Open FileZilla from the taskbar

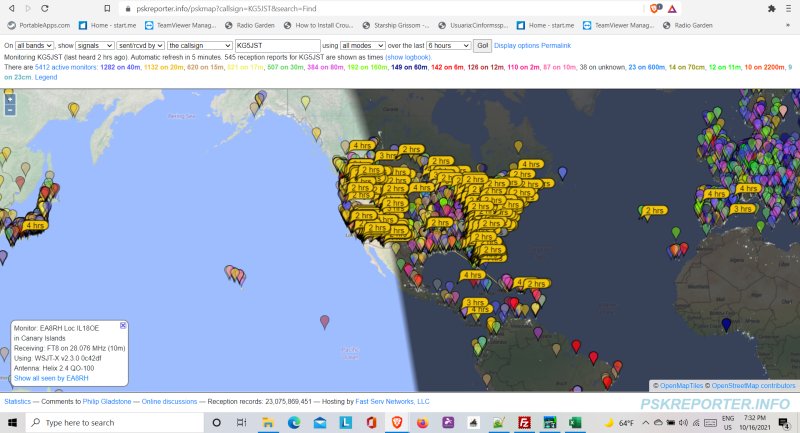[x=524, y=422]
